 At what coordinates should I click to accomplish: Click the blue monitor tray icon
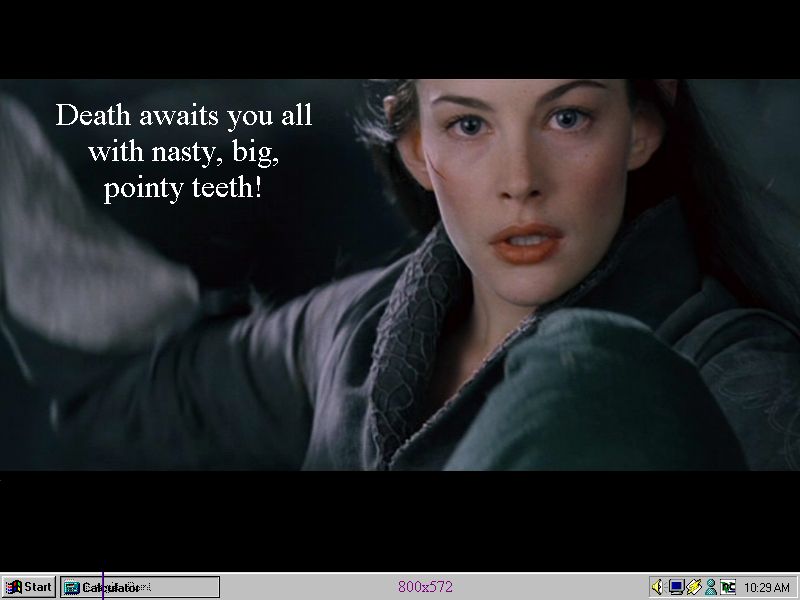coord(677,587)
